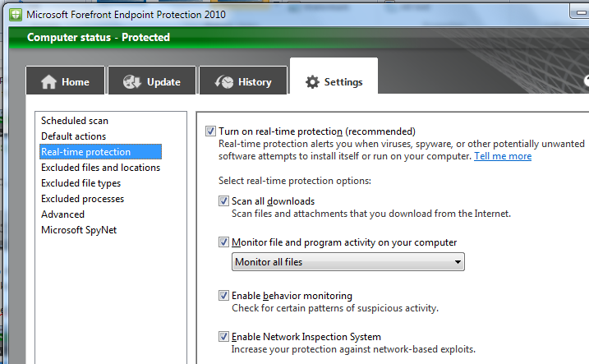Click the Settings tab gear icon
Viewport: 589px width, 364px height.
point(312,82)
